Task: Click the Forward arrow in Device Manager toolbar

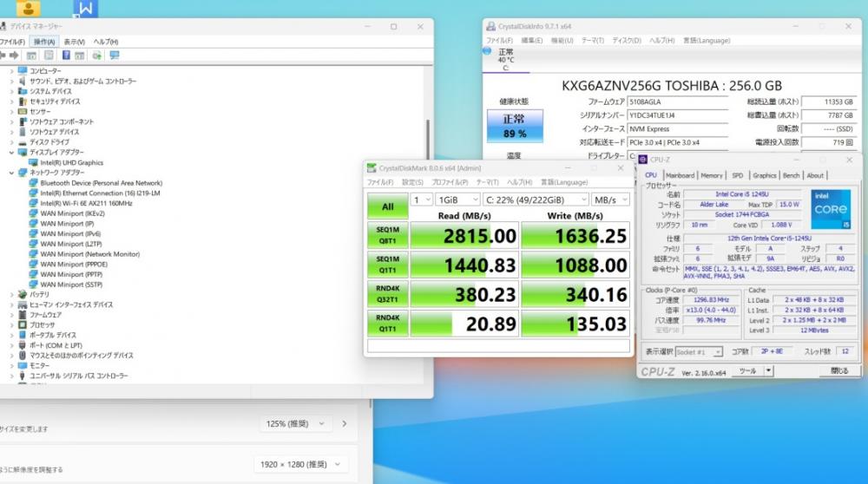Action: pyautogui.click(x=15, y=56)
